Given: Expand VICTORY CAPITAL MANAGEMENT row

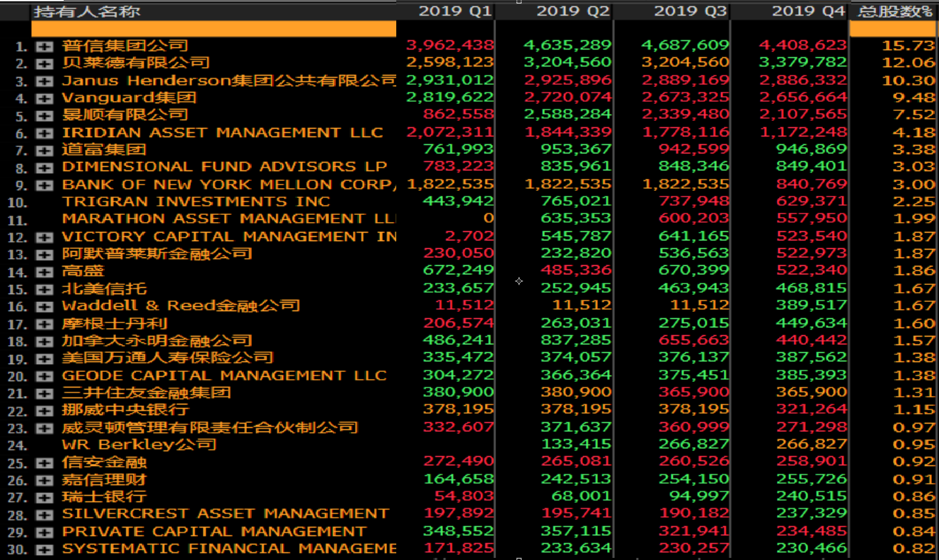Looking at the screenshot, I should (x=45, y=237).
